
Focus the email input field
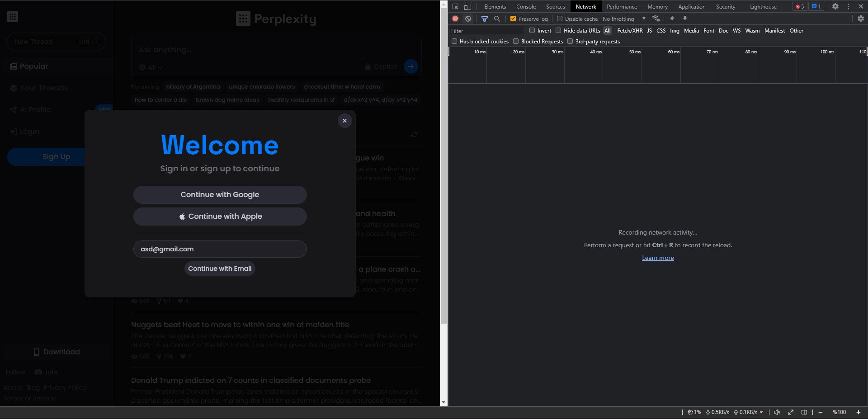[x=220, y=249]
